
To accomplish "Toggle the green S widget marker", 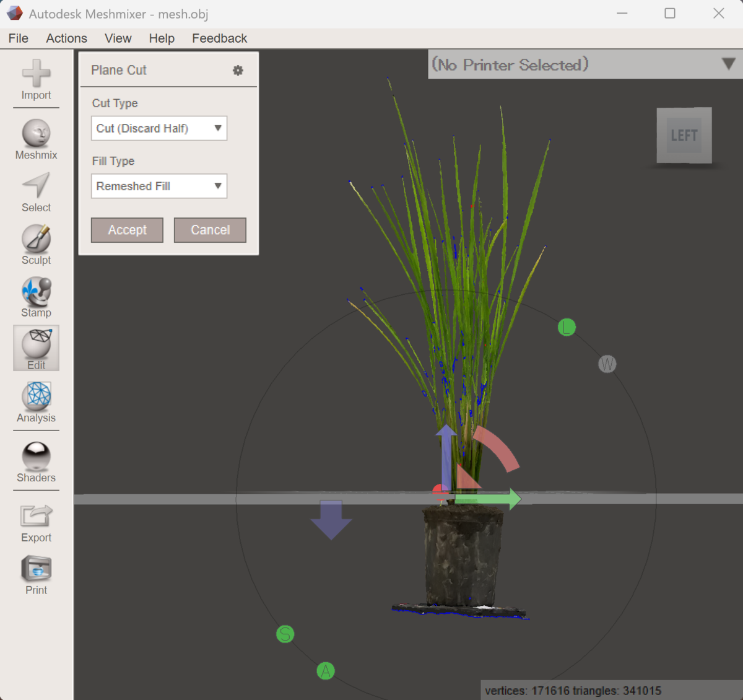I will click(x=285, y=634).
